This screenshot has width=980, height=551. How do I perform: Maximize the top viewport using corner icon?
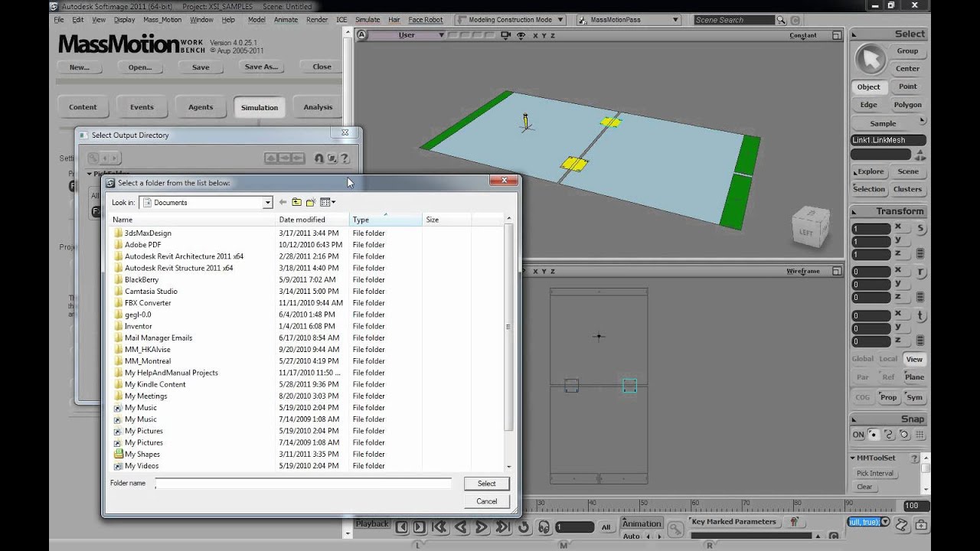pyautogui.click(x=837, y=35)
